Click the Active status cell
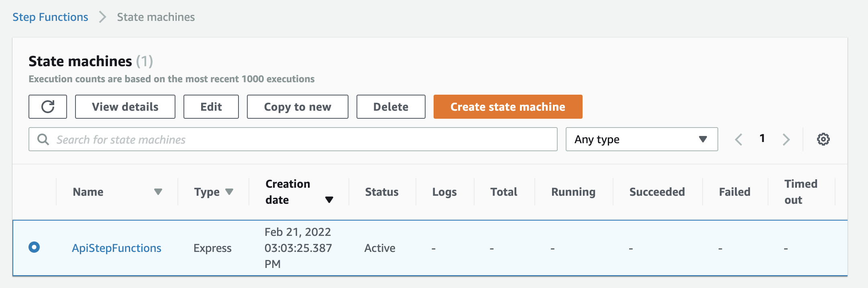This screenshot has height=288, width=868. 380,248
